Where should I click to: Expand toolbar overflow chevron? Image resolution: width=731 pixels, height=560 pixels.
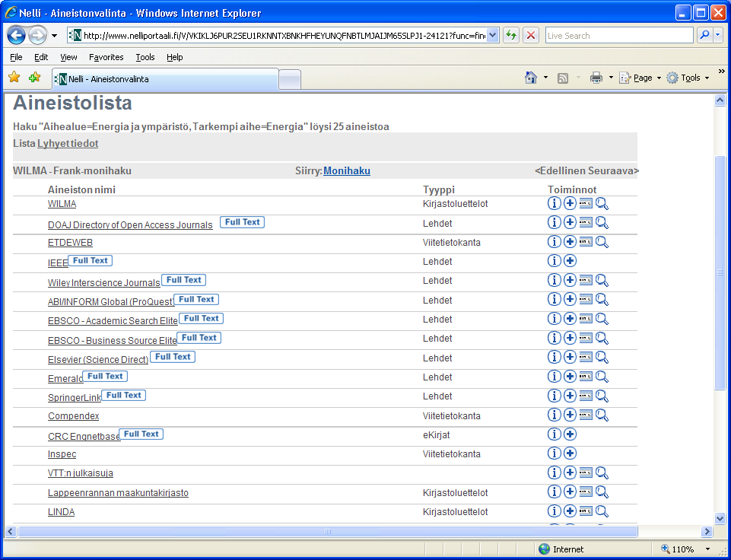722,72
